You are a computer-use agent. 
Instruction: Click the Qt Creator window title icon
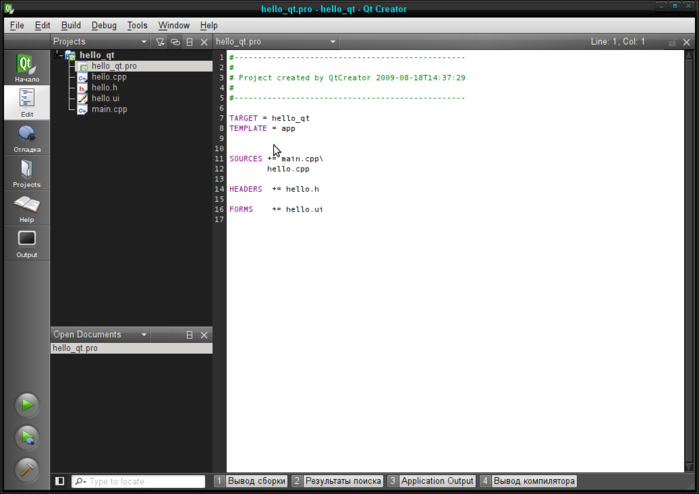point(9,8)
